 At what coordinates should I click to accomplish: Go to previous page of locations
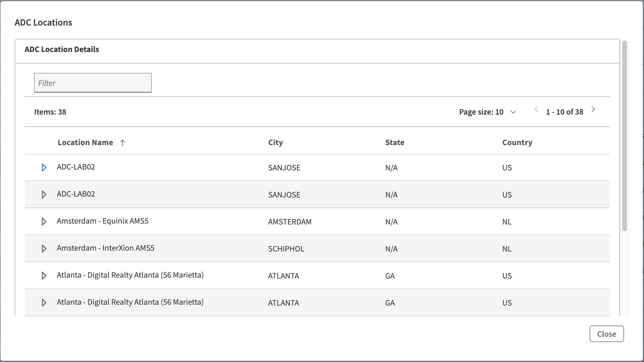(x=536, y=110)
